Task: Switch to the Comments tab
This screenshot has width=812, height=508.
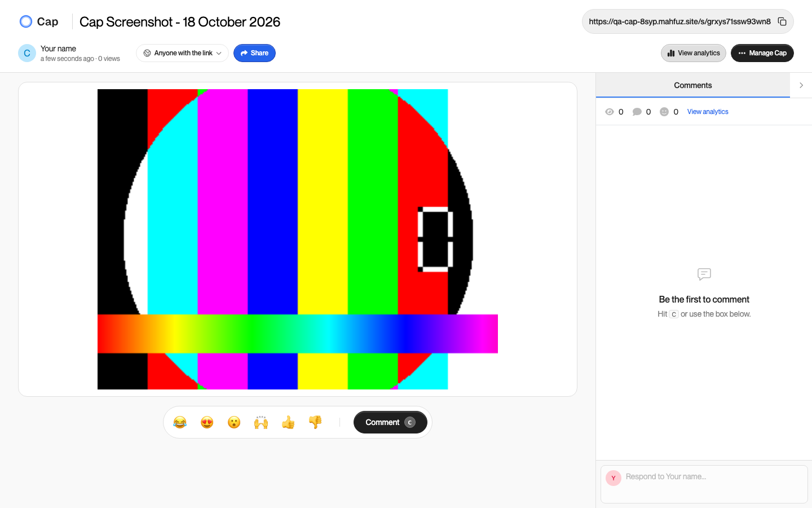Action: [x=693, y=85]
